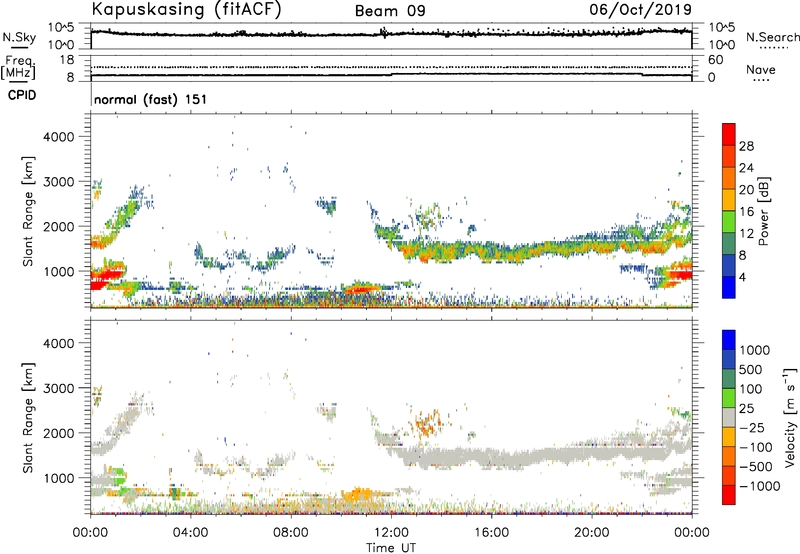
Task: Pick the light green 25–100 Velocity segment
Action: point(729,398)
